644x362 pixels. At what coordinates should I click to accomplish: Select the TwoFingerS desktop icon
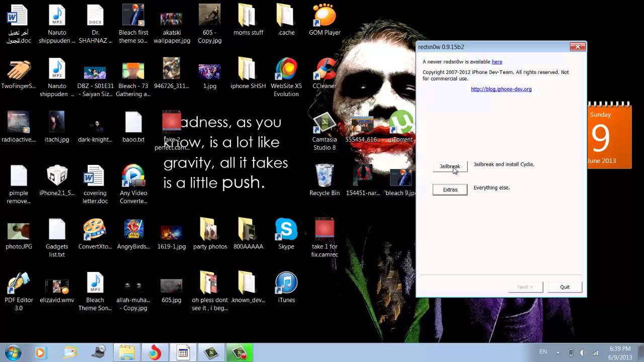point(19,73)
